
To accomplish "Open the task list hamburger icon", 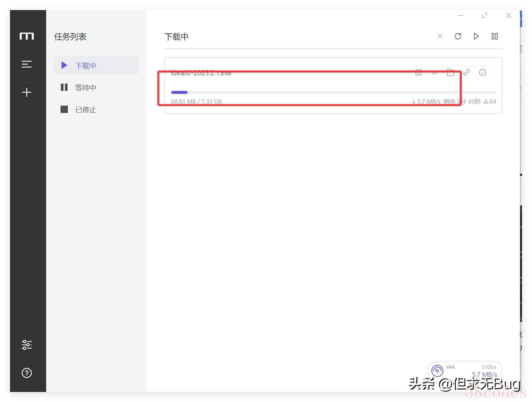I will [27, 64].
